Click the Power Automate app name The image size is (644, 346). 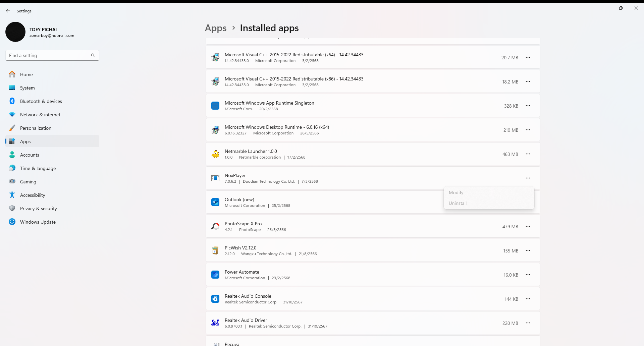(242, 272)
